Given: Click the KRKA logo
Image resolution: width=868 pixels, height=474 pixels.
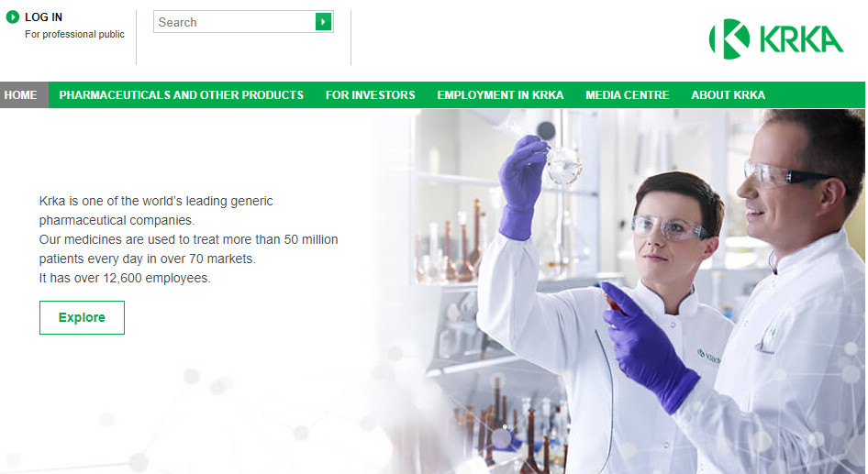Looking at the screenshot, I should (775, 39).
